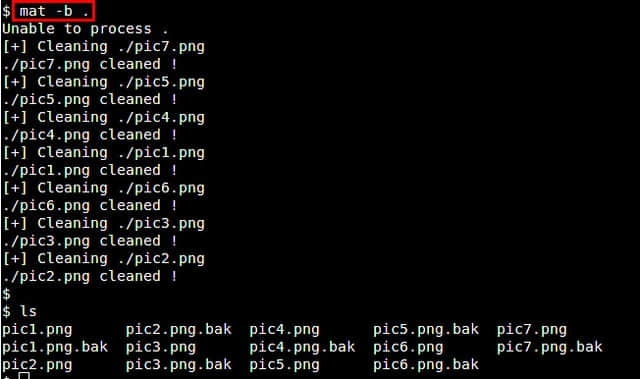Click the cursor at the bottom prompt

point(24,376)
